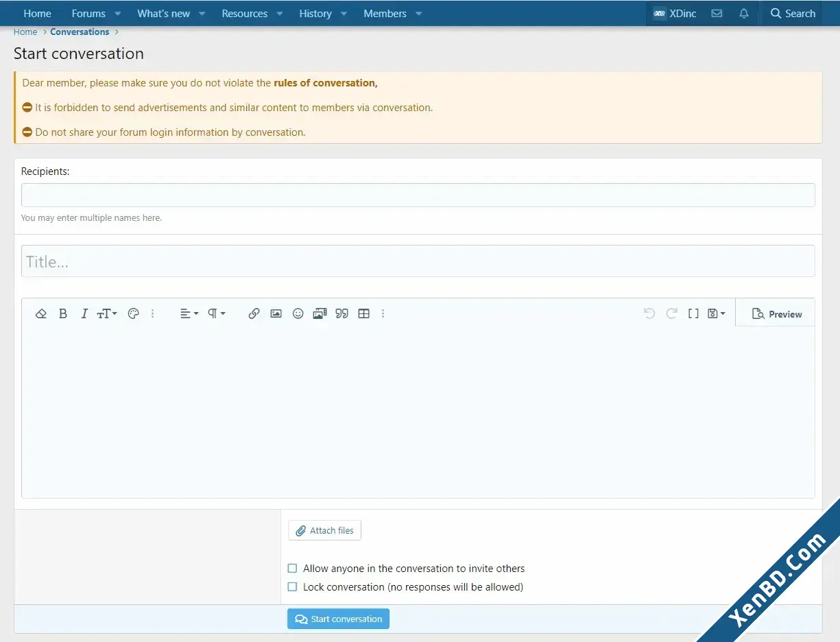Insert media with the media icon
Screen dimensions: 840x642
(320, 313)
